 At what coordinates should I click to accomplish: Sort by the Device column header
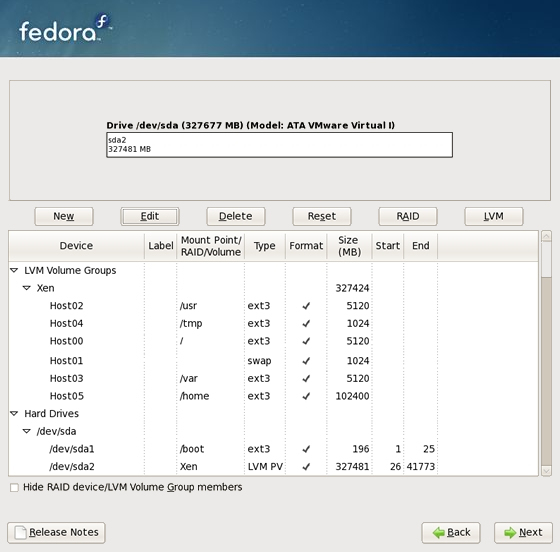[76, 246]
